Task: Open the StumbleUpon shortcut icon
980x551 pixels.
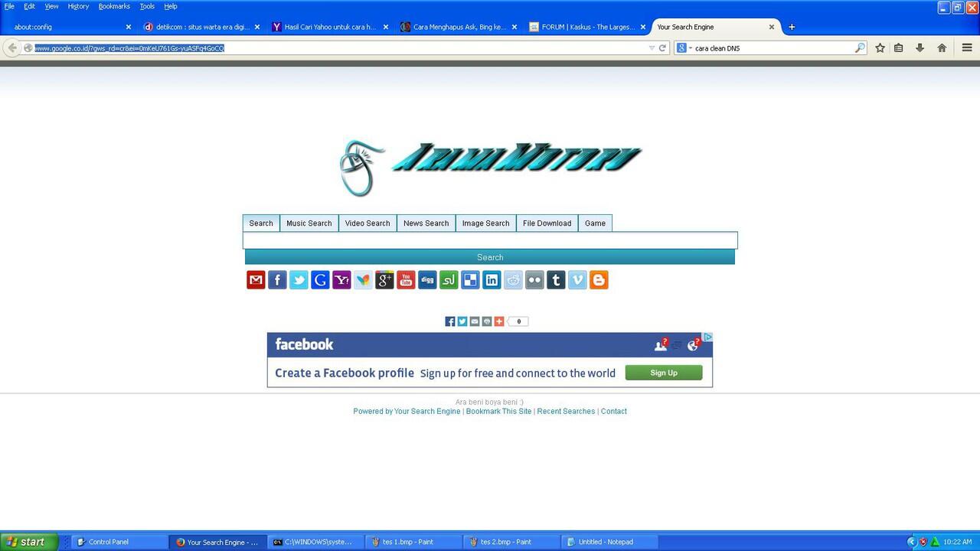Action: tap(449, 280)
